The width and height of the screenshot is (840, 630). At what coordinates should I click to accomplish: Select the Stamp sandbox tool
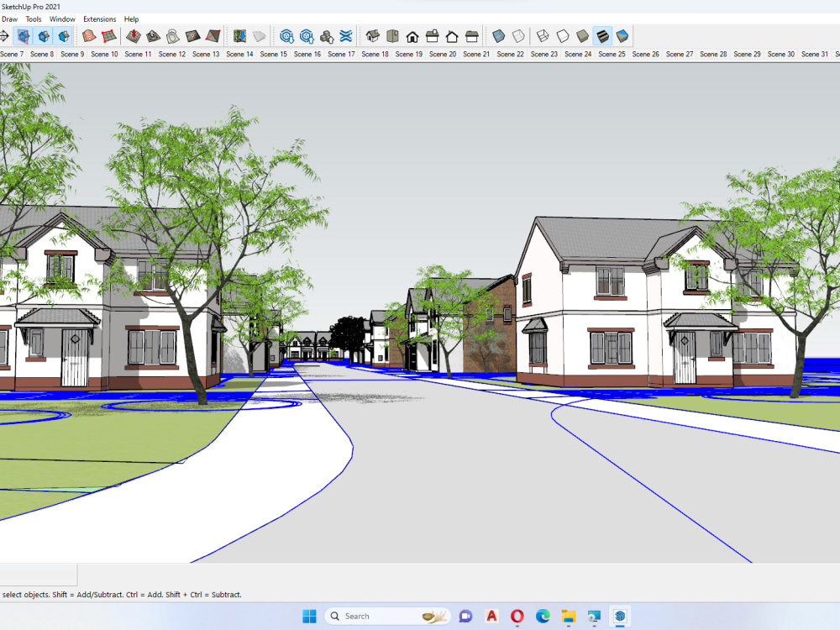(x=153, y=36)
